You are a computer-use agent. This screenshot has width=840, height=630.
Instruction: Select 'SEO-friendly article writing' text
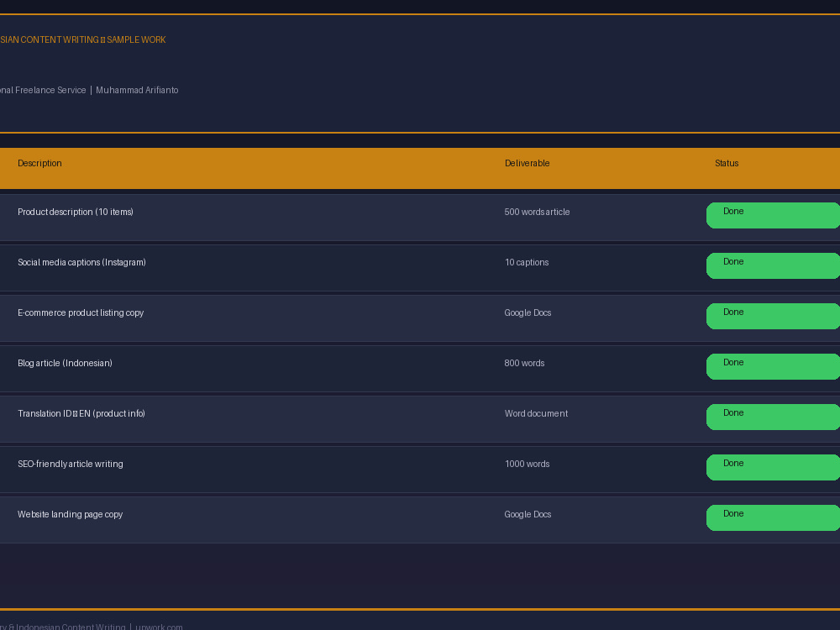point(71,464)
